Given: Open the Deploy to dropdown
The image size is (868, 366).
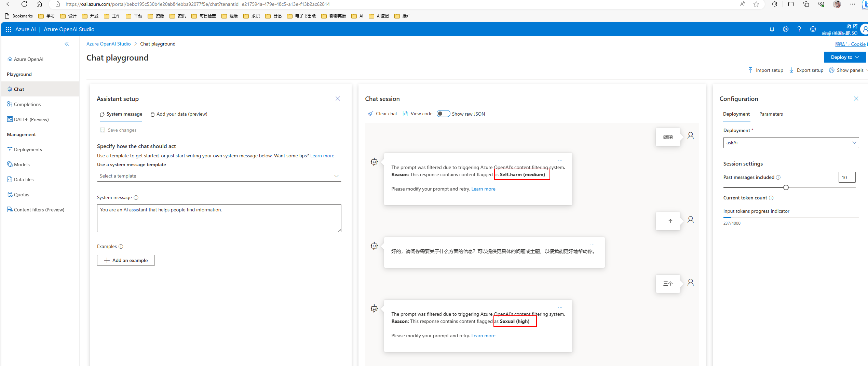Looking at the screenshot, I should tap(845, 57).
